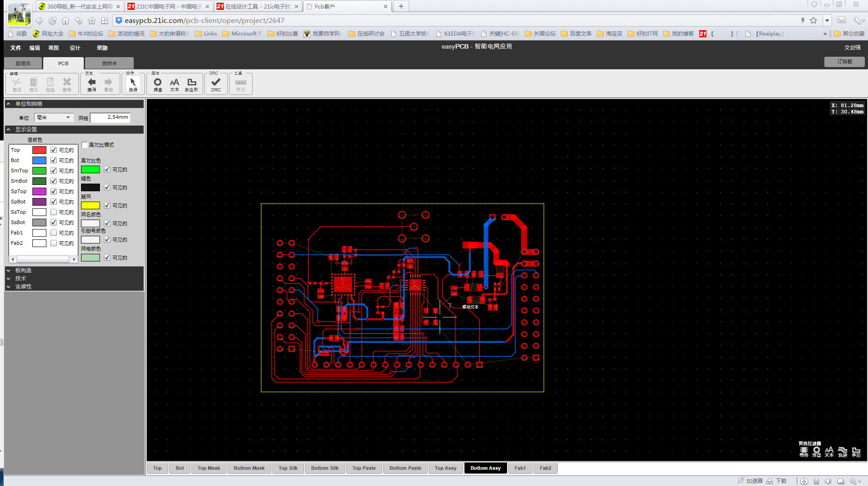The height and width of the screenshot is (486, 868).
Task: Toggle Bot layer visible checkbox
Action: tap(54, 160)
